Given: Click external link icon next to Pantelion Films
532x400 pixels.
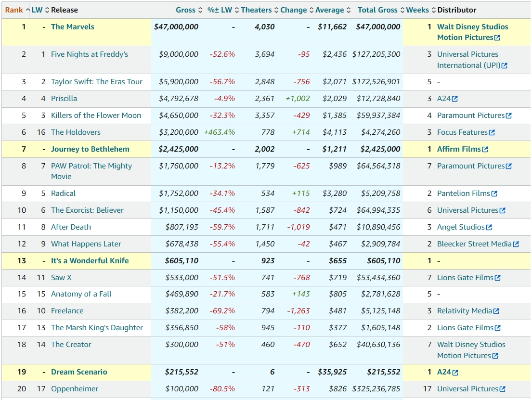Looking at the screenshot, I should tap(494, 194).
